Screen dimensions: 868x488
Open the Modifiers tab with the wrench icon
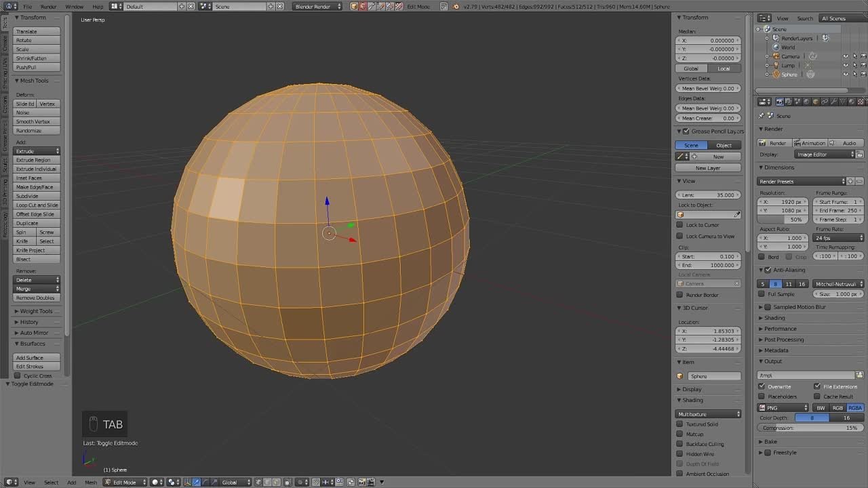pyautogui.click(x=834, y=102)
